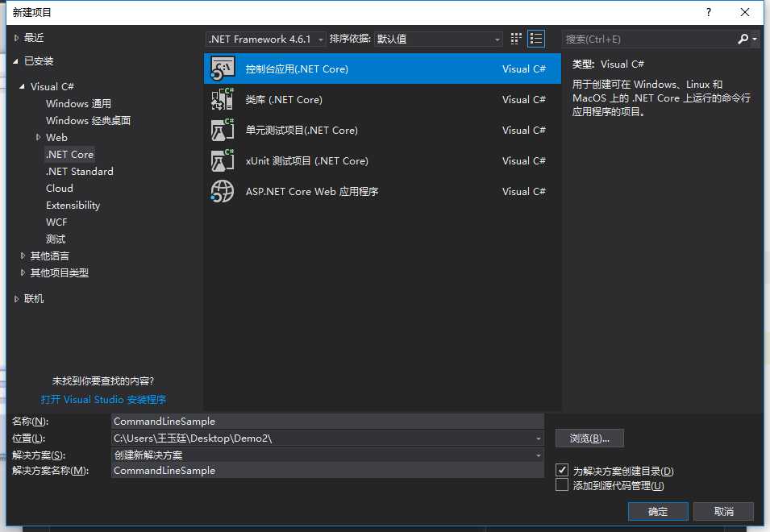Click the 类库 (.NET Core) template icon
The image size is (770, 532).
click(x=223, y=99)
